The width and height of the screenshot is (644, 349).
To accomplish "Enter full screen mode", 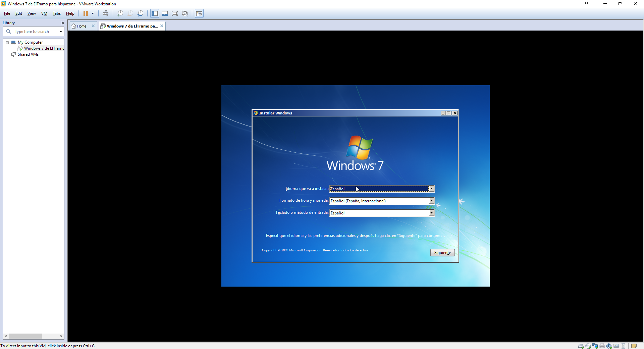I will click(175, 13).
